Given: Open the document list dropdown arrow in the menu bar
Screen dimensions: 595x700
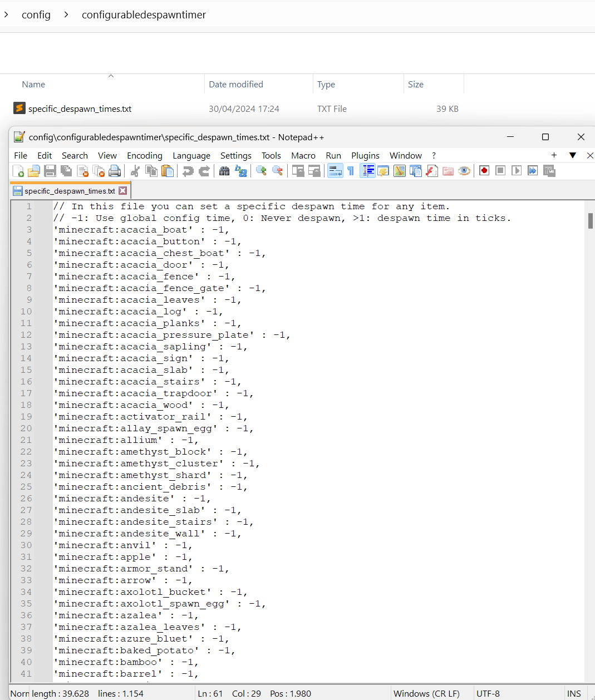Looking at the screenshot, I should click(x=572, y=155).
